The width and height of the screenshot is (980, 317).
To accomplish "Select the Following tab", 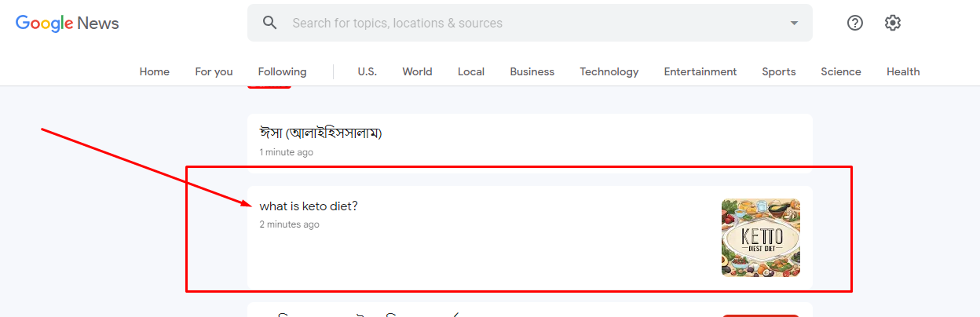I will click(x=282, y=71).
